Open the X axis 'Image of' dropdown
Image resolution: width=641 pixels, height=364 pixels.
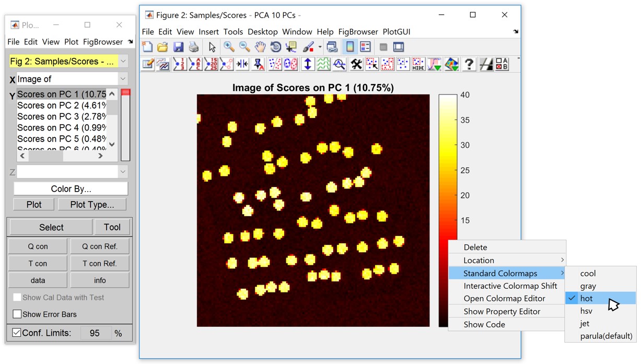(x=123, y=79)
